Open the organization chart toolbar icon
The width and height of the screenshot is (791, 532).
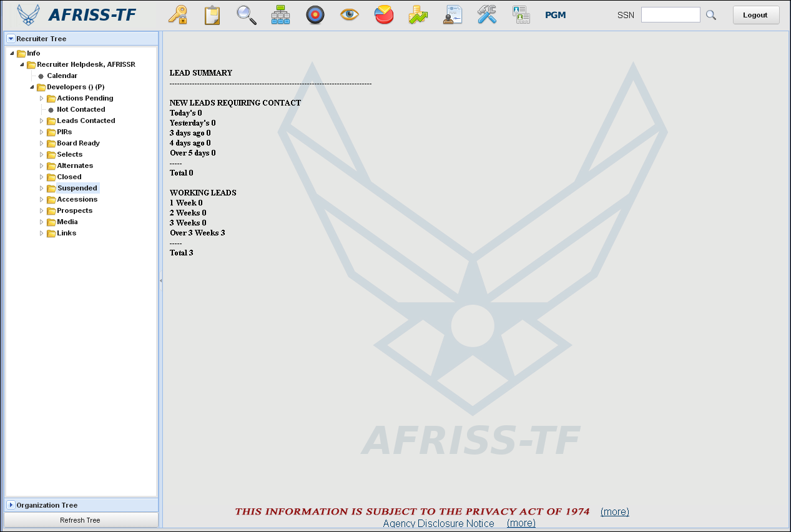(280, 15)
